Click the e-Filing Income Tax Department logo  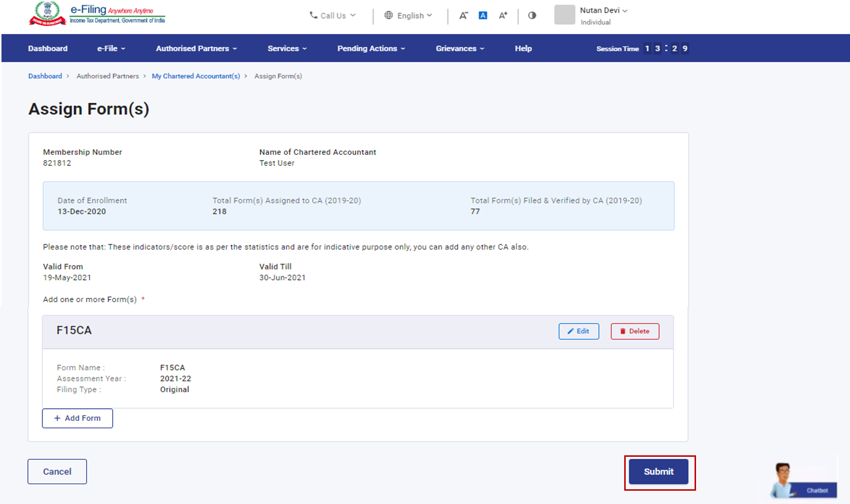(x=97, y=14)
